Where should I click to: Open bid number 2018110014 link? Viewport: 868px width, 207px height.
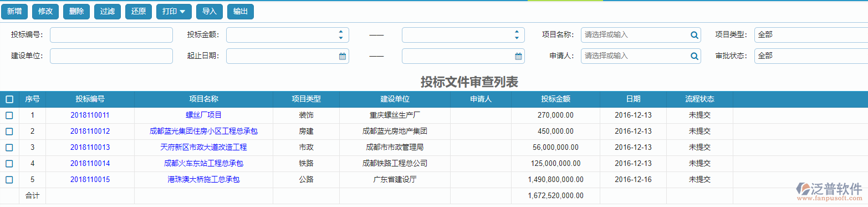(90, 164)
